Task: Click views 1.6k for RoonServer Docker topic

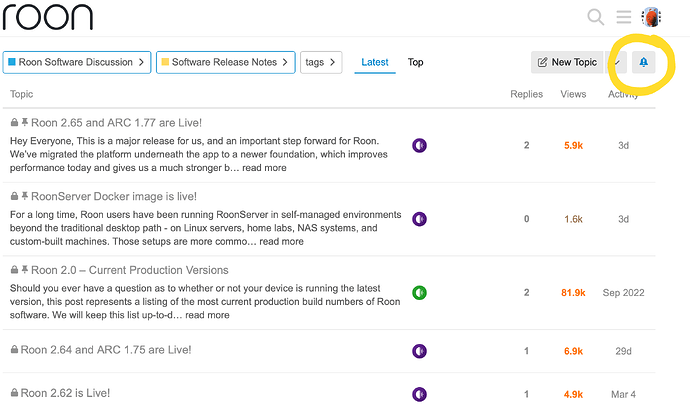Action: [x=573, y=219]
